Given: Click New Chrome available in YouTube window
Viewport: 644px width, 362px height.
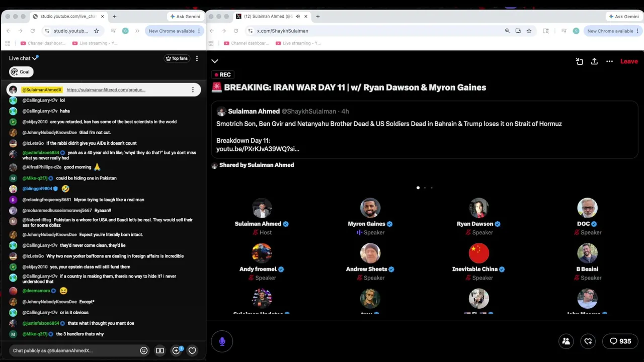Looking at the screenshot, I should pos(175,31).
